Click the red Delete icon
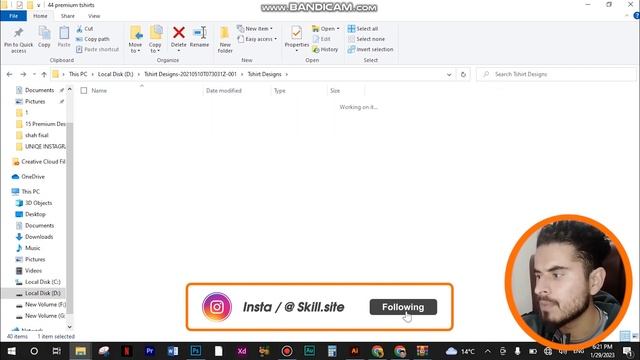 tap(178, 33)
